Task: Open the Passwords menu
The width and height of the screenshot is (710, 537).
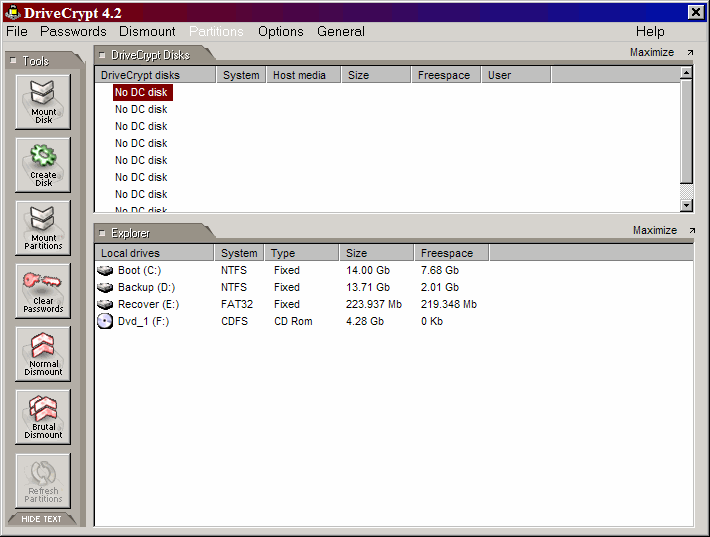Action: (73, 31)
